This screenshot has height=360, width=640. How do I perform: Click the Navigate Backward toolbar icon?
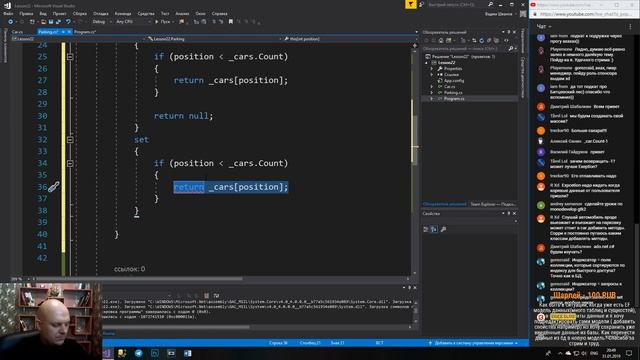[11, 22]
